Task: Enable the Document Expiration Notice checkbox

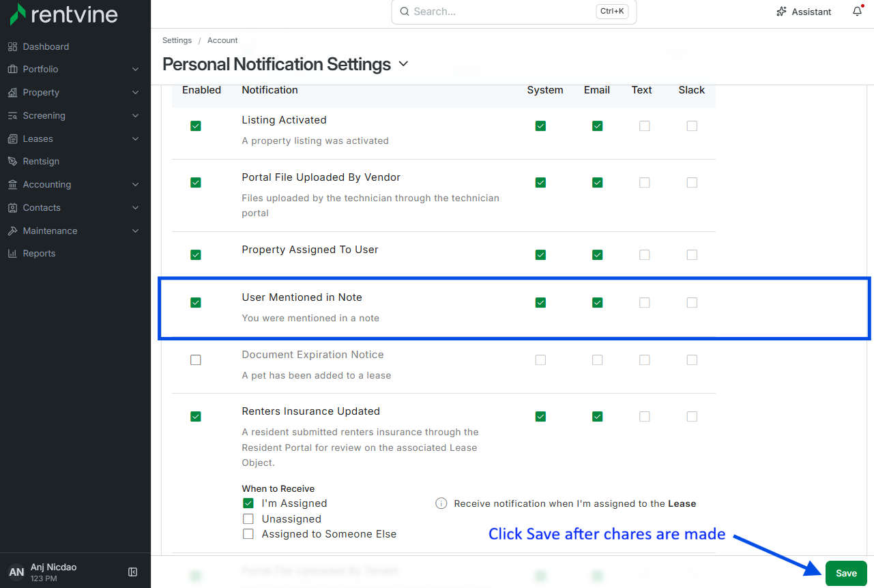Action: [x=196, y=360]
